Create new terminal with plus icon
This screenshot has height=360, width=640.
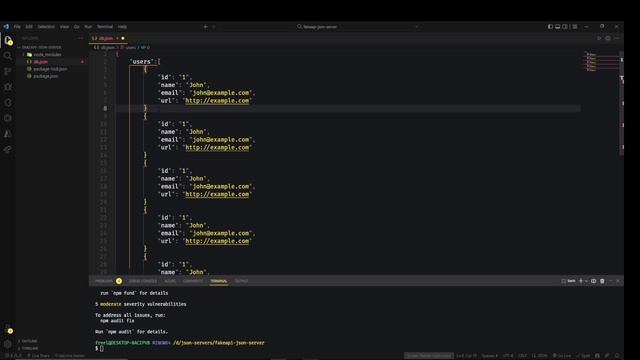pos(581,281)
